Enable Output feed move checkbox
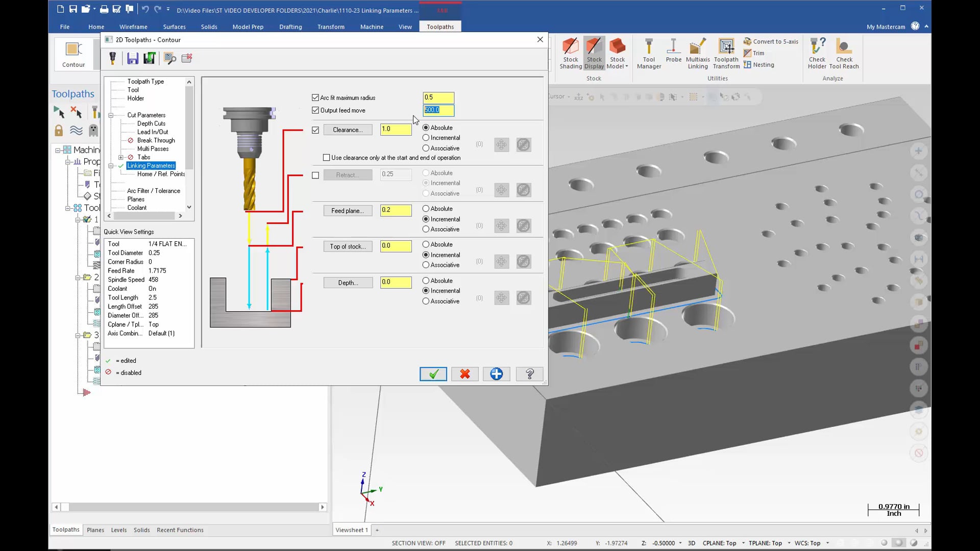The image size is (980, 551). (x=315, y=110)
